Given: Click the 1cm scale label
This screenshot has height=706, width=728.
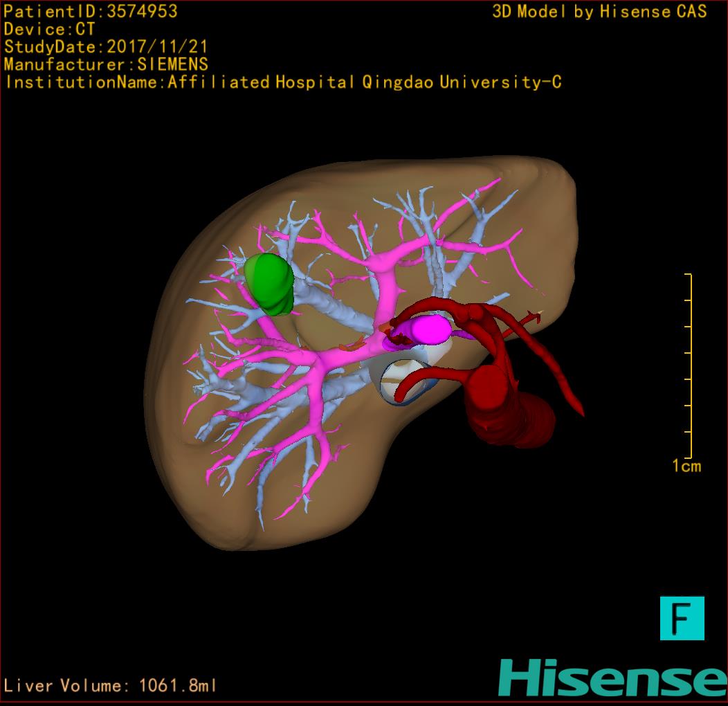Looking at the screenshot, I should 686,467.
